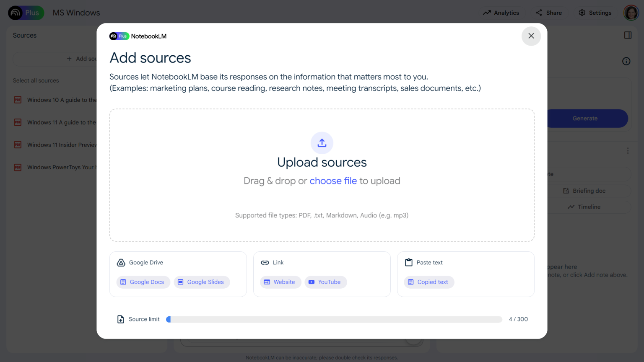
Task: Click the choose file link
Action: [x=333, y=181]
